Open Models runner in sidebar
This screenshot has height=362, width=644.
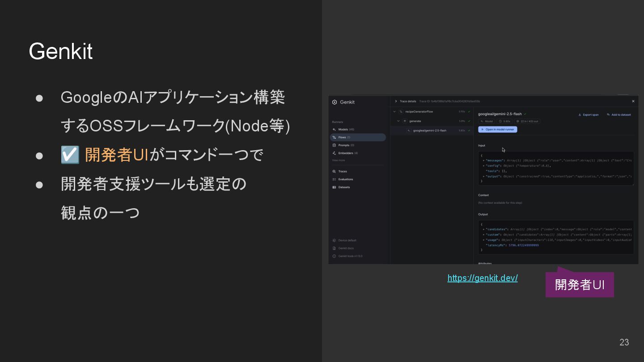coord(358,130)
